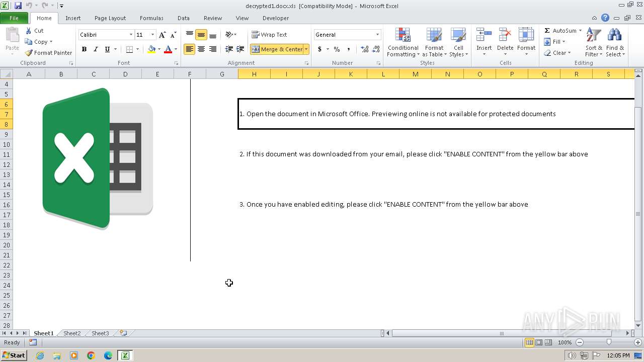The width and height of the screenshot is (644, 362).
Task: Click the Windows Start button
Action: coord(14,355)
